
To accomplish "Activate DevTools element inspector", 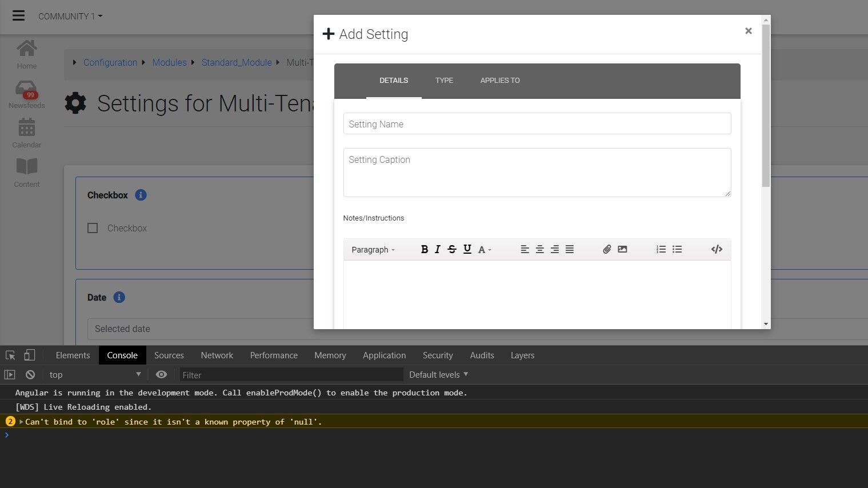I will pos(10,355).
